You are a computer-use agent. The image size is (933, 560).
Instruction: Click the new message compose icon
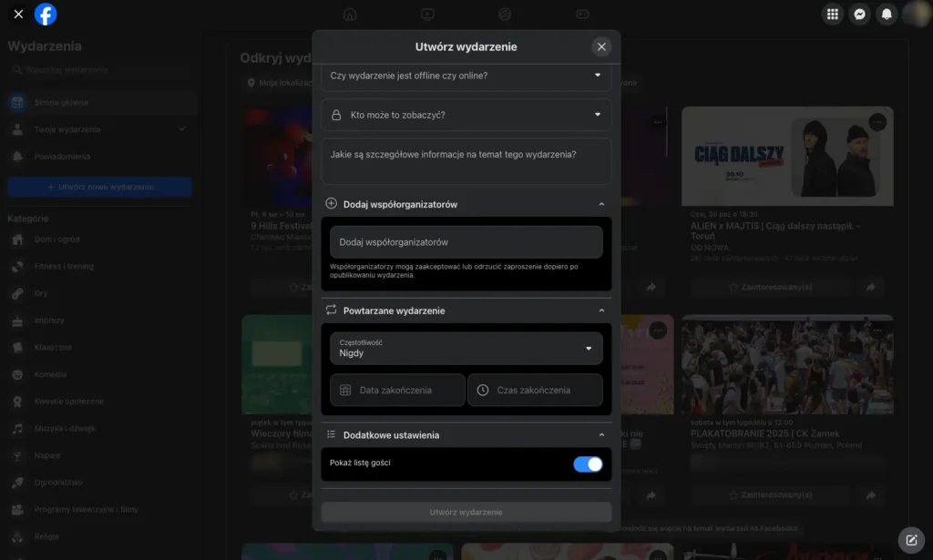pyautogui.click(x=911, y=539)
